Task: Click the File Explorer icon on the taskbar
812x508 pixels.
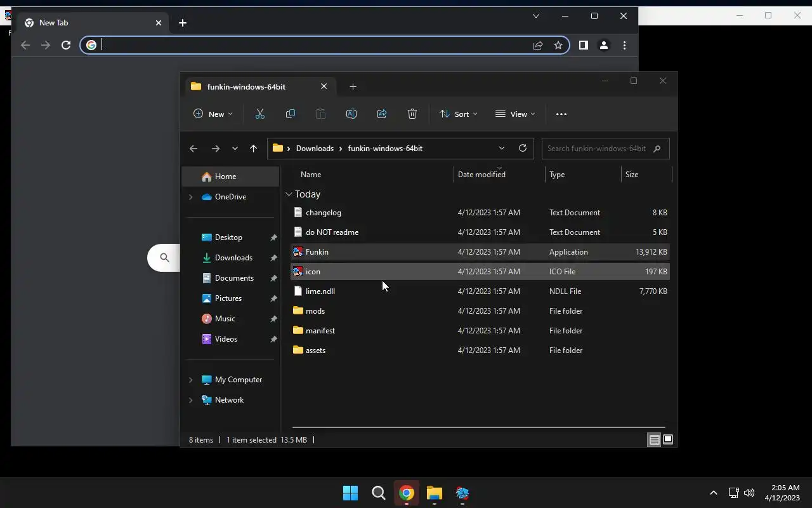Action: coord(435,493)
